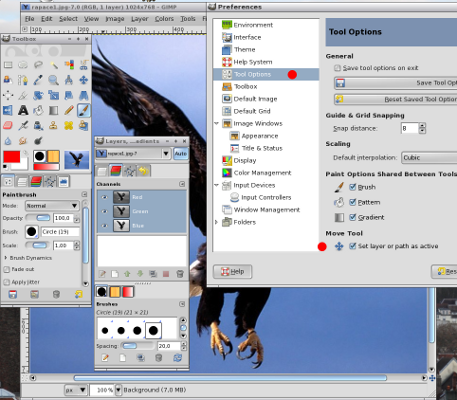Image resolution: width=457 pixels, height=400 pixels.
Task: Activate the Color Picker eyedropper tool
Action: click(x=38, y=80)
